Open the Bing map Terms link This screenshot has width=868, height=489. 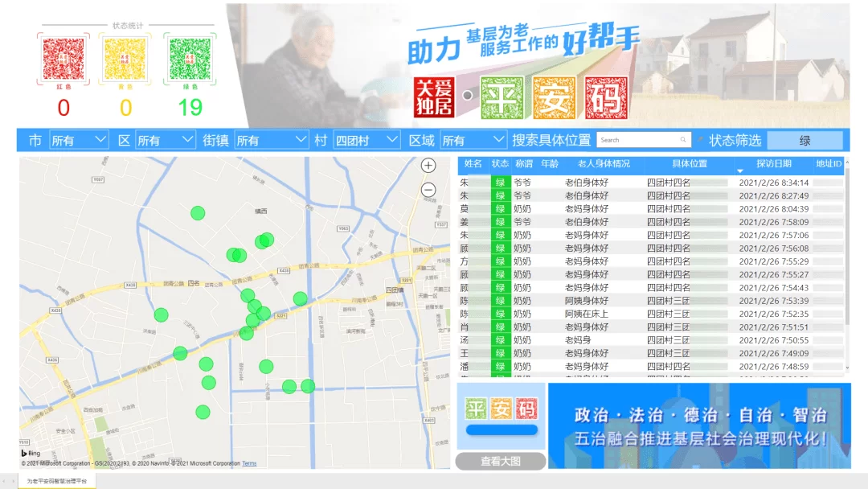point(249,463)
